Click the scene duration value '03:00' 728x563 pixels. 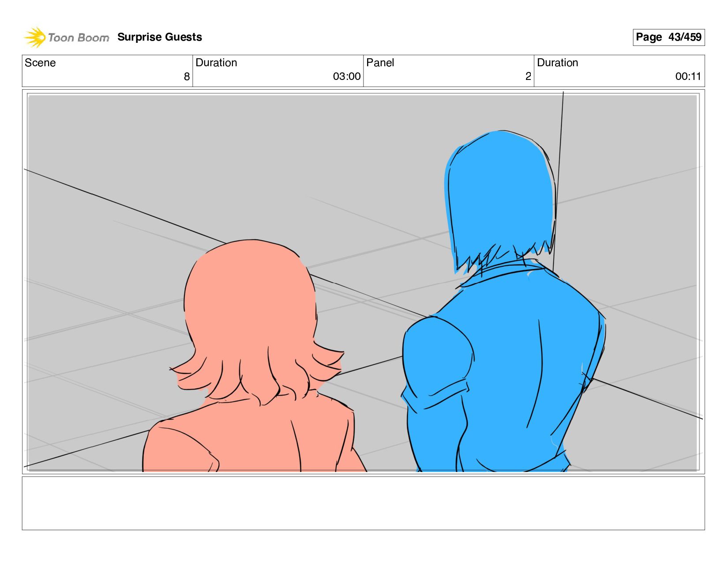click(347, 76)
